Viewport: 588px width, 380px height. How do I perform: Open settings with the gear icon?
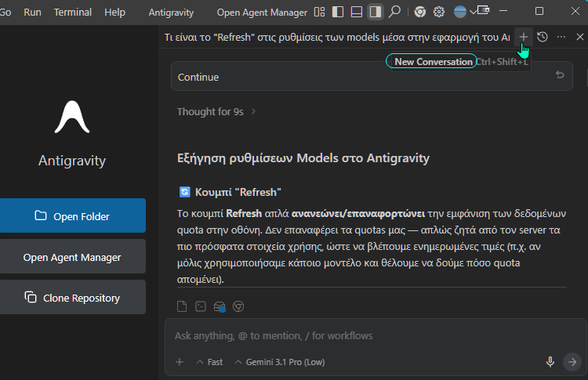[439, 12]
